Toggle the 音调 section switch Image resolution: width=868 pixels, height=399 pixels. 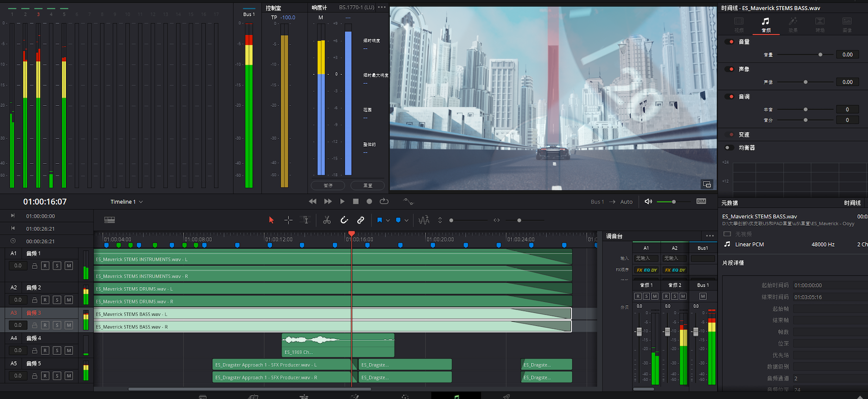tap(729, 97)
